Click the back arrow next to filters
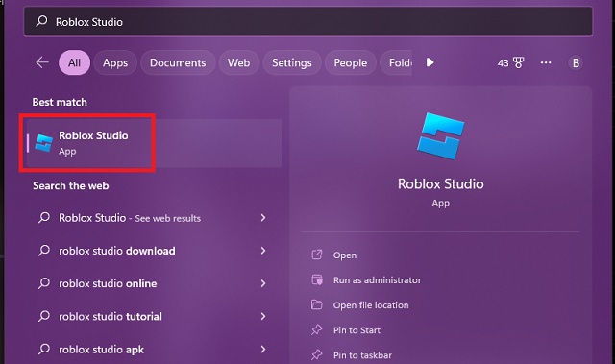 pos(42,62)
